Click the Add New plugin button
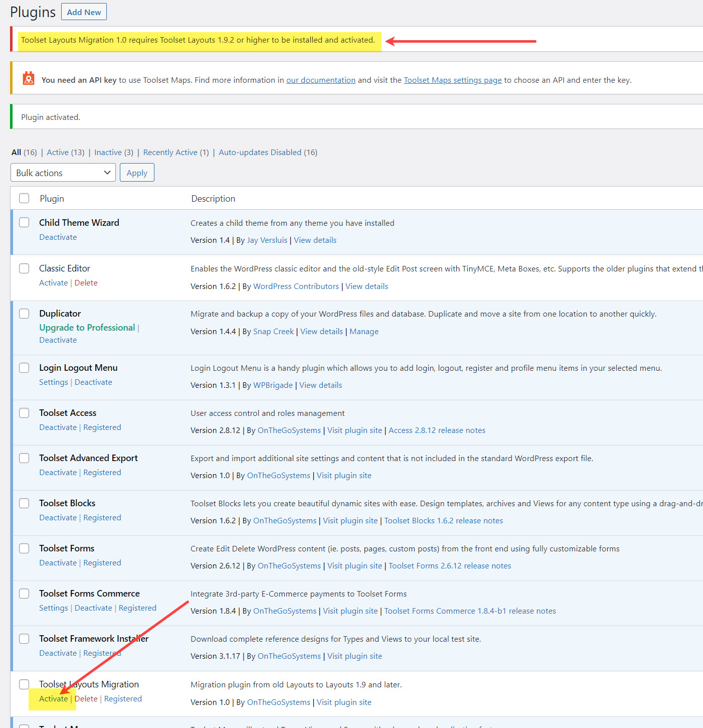The image size is (703, 728). 84,12
